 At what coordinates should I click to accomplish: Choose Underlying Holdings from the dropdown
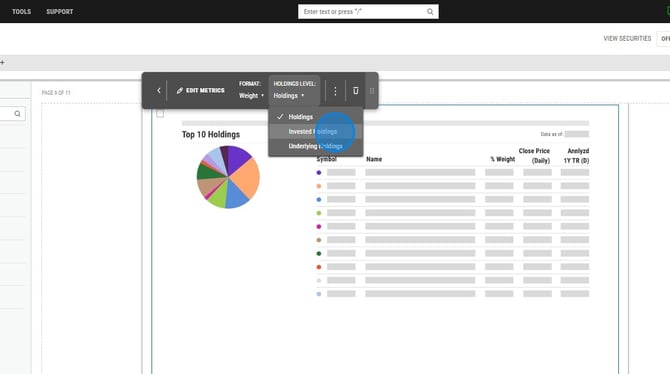point(316,146)
